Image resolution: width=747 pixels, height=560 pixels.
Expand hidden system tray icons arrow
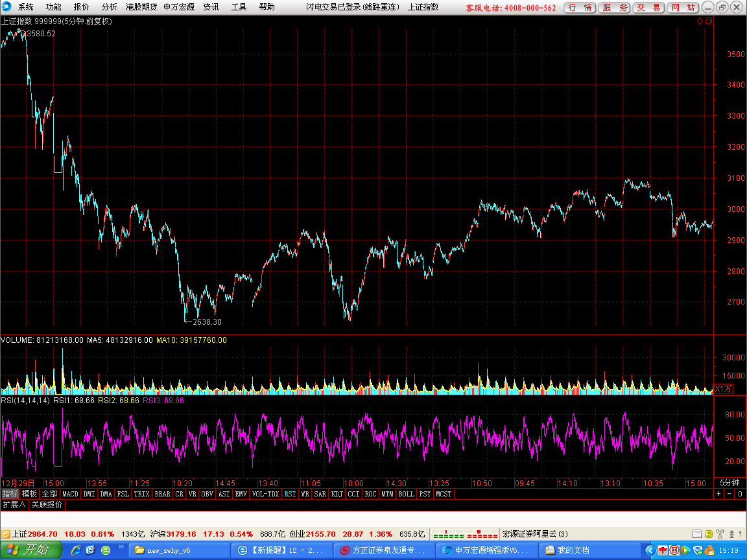650,550
